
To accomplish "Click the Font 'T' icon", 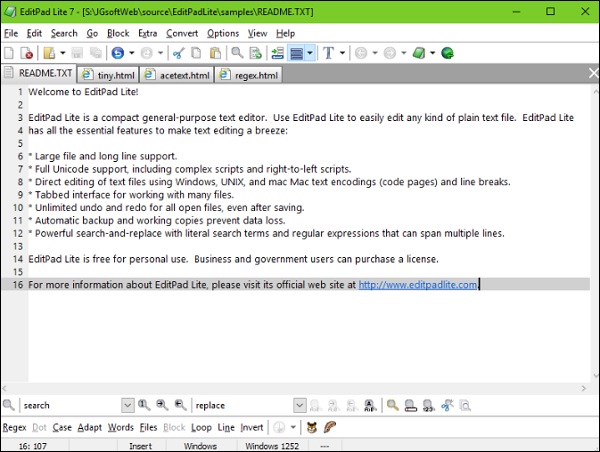I will coord(327,53).
